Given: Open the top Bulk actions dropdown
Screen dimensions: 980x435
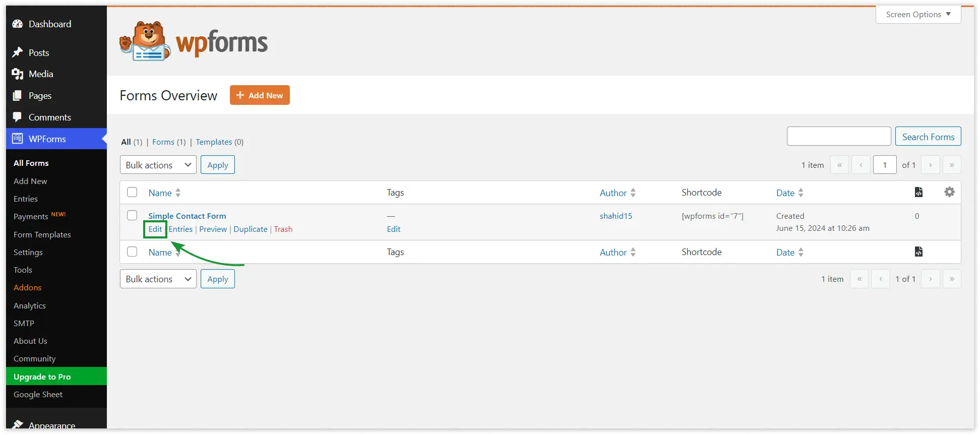Looking at the screenshot, I should (x=158, y=165).
